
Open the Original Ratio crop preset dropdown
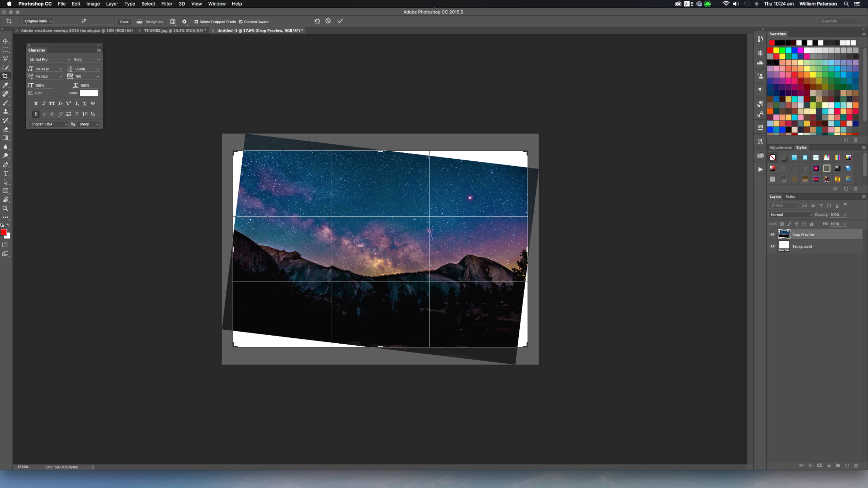38,21
